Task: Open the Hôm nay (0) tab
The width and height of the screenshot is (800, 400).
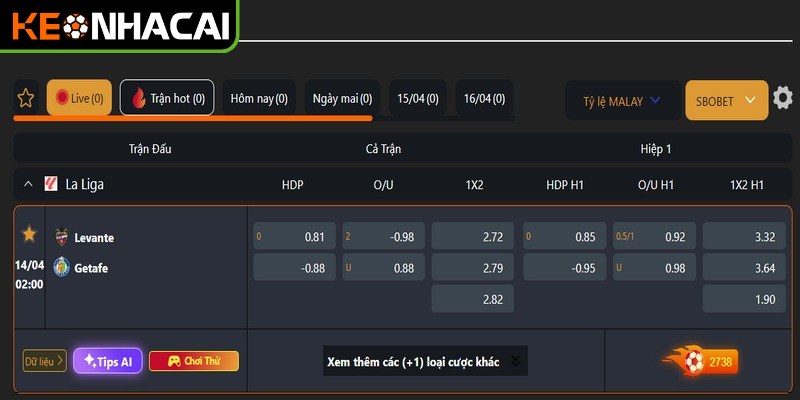Action: [259, 98]
